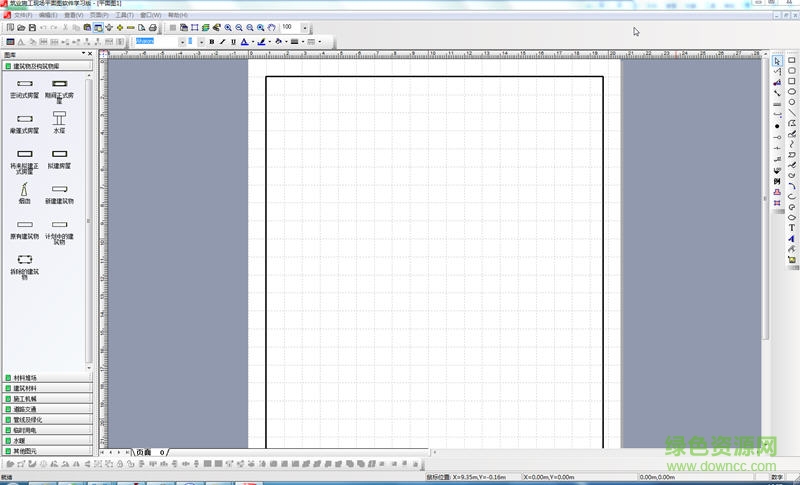Screen dimensions: 800x485
Task: Open the 临时用电 shape category
Action: pos(48,430)
